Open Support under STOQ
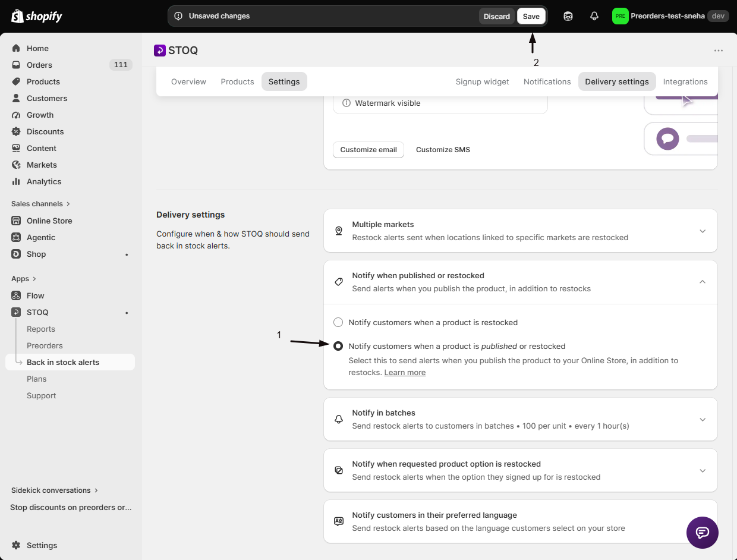Image resolution: width=737 pixels, height=560 pixels. point(42,395)
